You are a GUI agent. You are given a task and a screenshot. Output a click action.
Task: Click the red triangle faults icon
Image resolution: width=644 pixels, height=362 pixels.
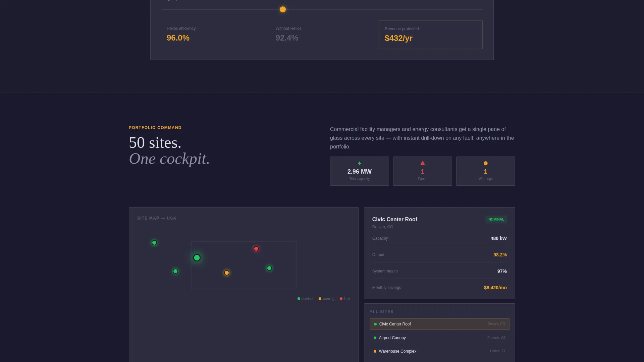423,163
